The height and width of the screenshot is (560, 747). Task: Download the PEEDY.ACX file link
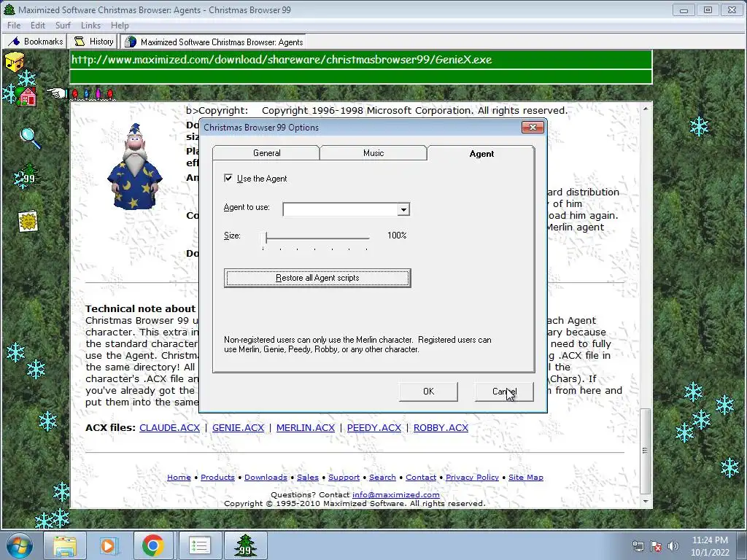[374, 427]
